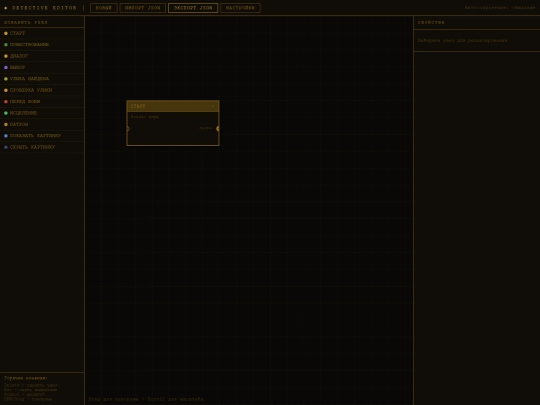The image size is (540, 405).
Task: Close the СТАРТ node on the canvas
Action: tap(213, 106)
